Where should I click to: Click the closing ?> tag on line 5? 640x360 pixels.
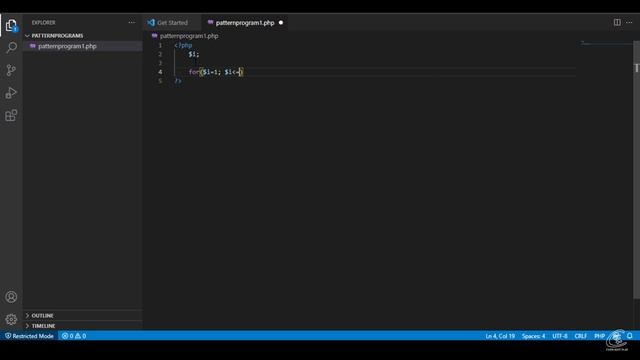[x=178, y=81]
